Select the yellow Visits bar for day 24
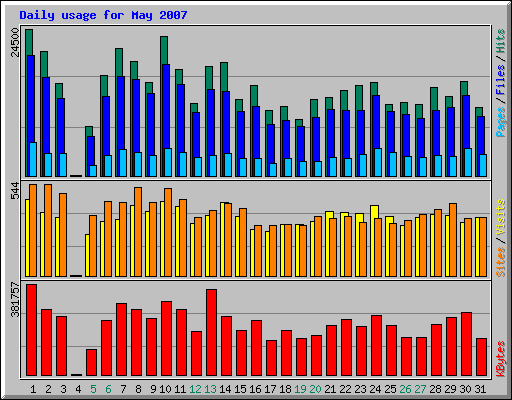 click(374, 212)
